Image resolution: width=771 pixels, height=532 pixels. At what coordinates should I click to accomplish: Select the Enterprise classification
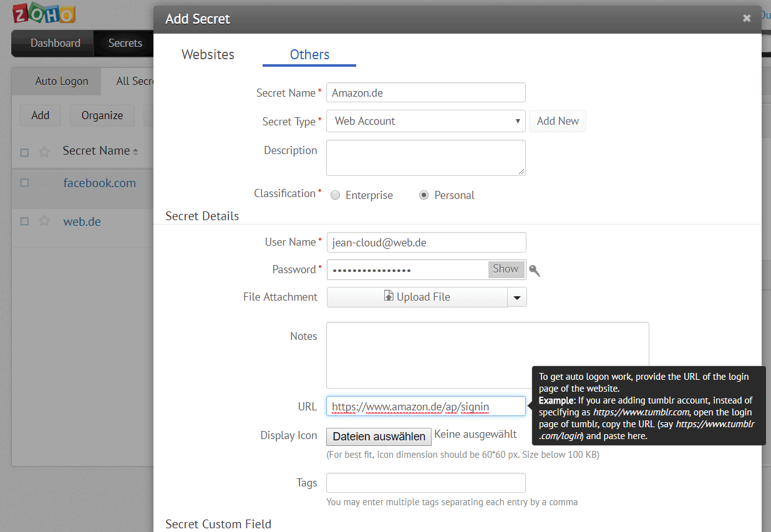[x=335, y=195]
